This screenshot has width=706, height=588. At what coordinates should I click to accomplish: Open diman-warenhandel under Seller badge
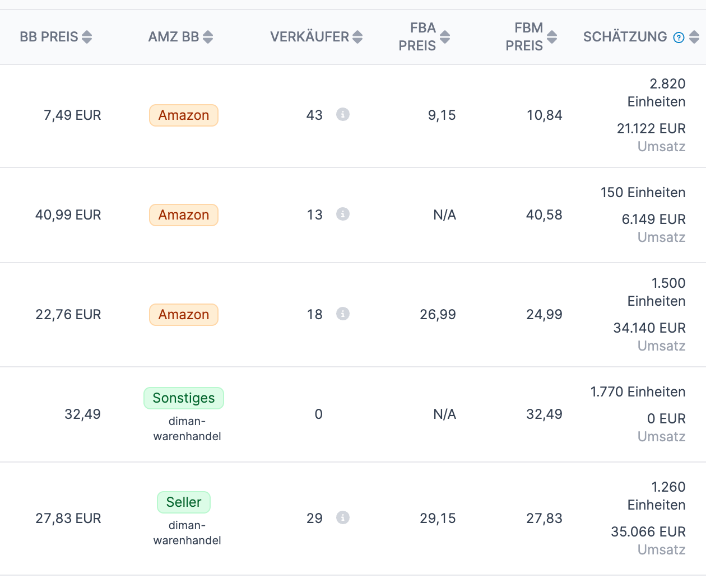187,533
